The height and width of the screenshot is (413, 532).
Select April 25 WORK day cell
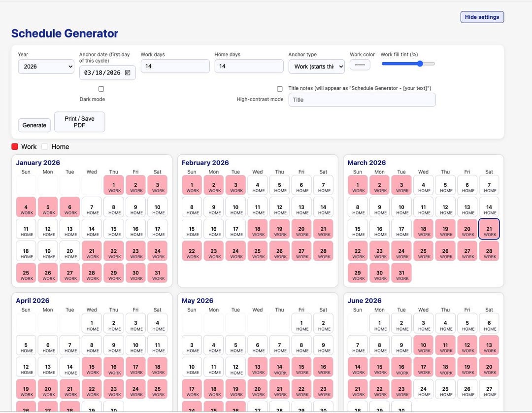click(x=158, y=389)
